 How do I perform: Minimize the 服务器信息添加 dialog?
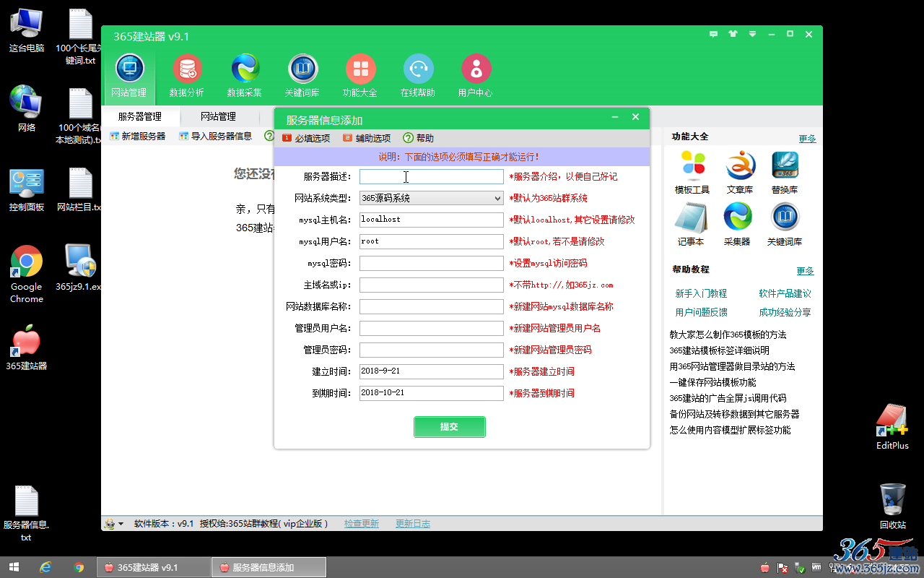615,117
